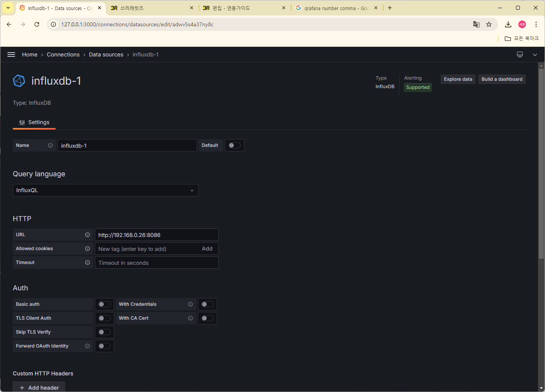Go to Data sources in the breadcrumb

coord(106,55)
